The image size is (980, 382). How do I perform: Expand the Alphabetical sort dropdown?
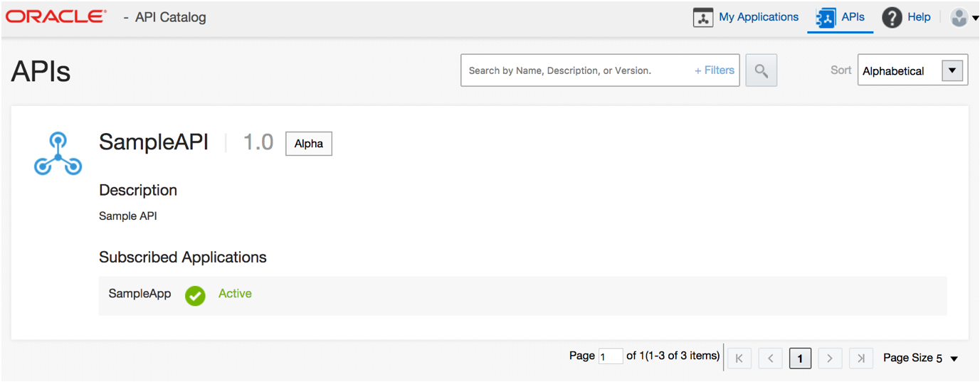pos(952,70)
